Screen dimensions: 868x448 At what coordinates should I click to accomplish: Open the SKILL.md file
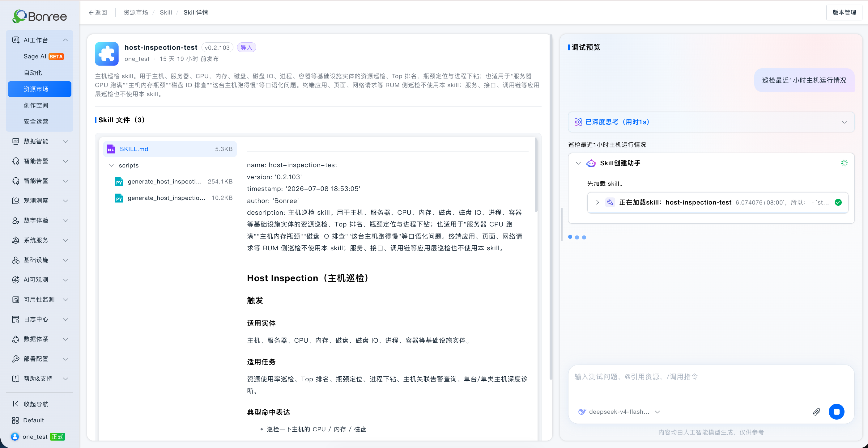coord(170,149)
